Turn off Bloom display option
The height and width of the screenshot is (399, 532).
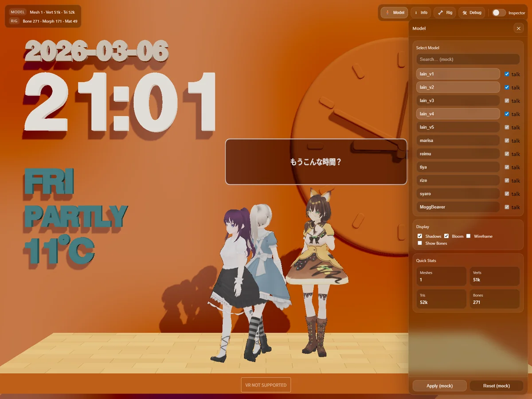click(446, 236)
